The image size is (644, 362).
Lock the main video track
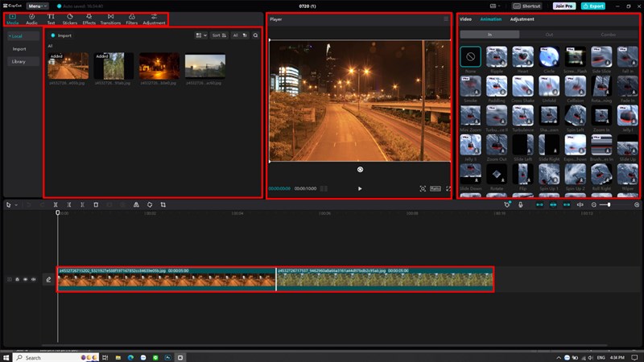point(17,279)
